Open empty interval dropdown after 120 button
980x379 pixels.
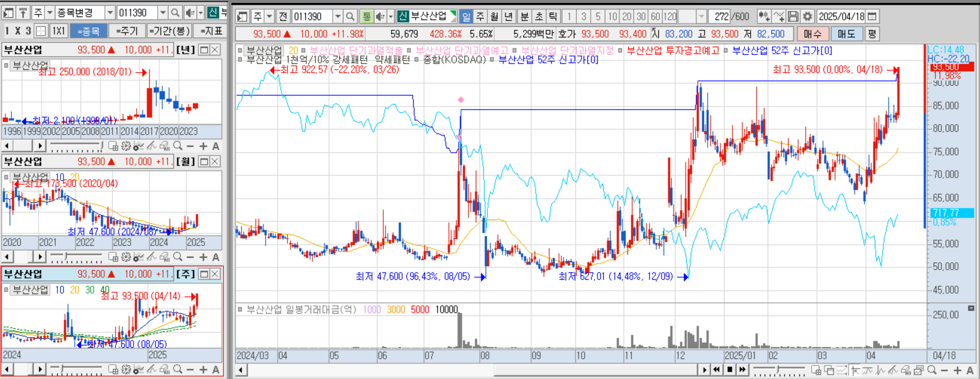(x=701, y=17)
